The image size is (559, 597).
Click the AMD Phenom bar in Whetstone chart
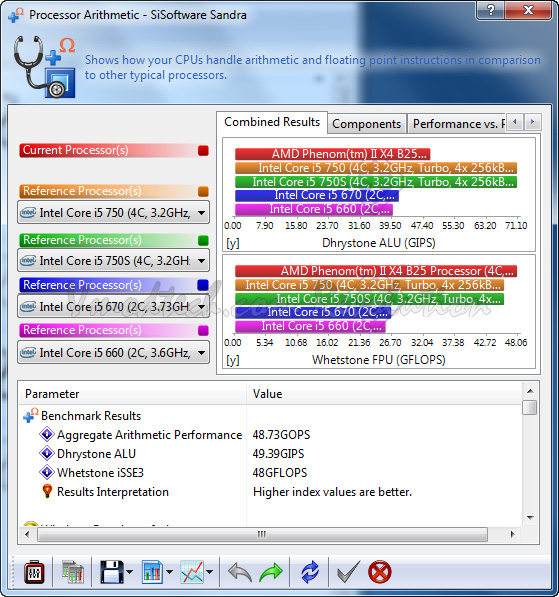pyautogui.click(x=376, y=271)
